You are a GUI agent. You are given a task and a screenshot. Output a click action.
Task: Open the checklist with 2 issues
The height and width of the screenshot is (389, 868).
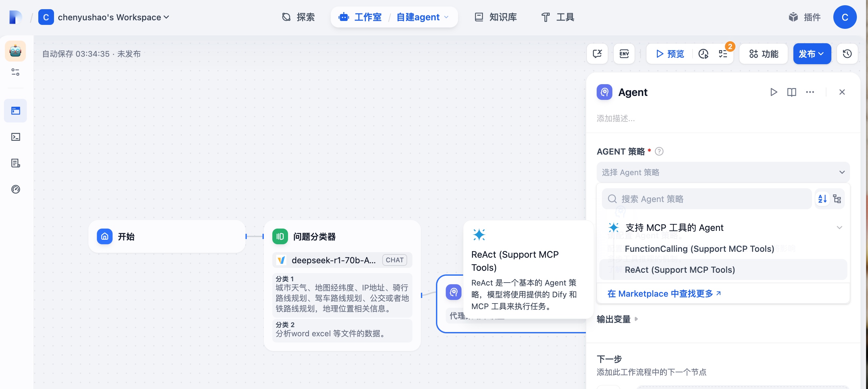coord(723,54)
